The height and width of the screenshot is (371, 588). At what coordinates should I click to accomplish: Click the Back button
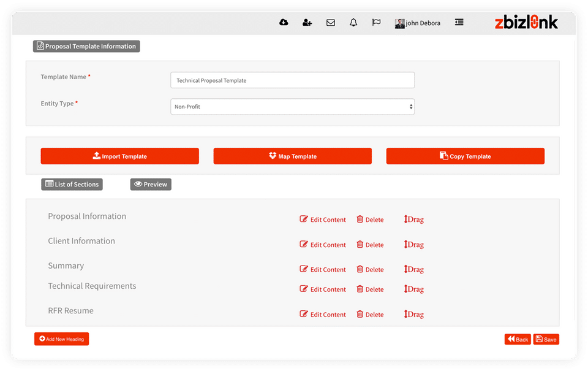[x=518, y=340]
